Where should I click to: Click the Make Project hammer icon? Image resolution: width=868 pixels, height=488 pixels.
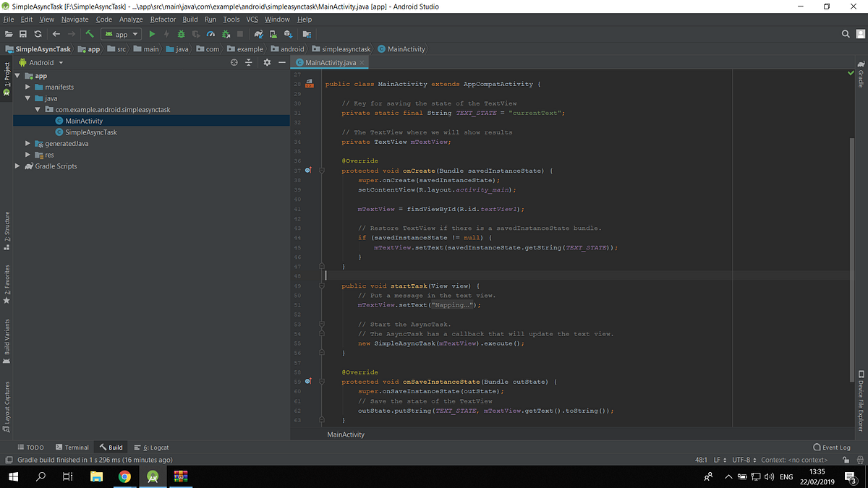tap(90, 34)
